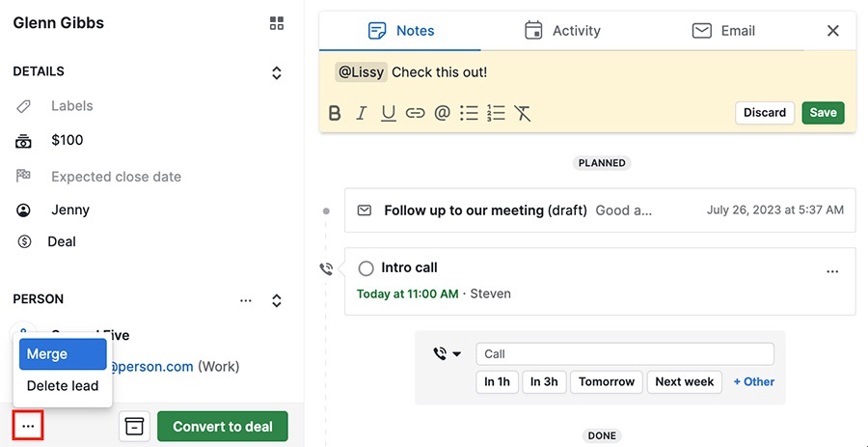Toggle bold formatting in the note editor

(x=335, y=113)
